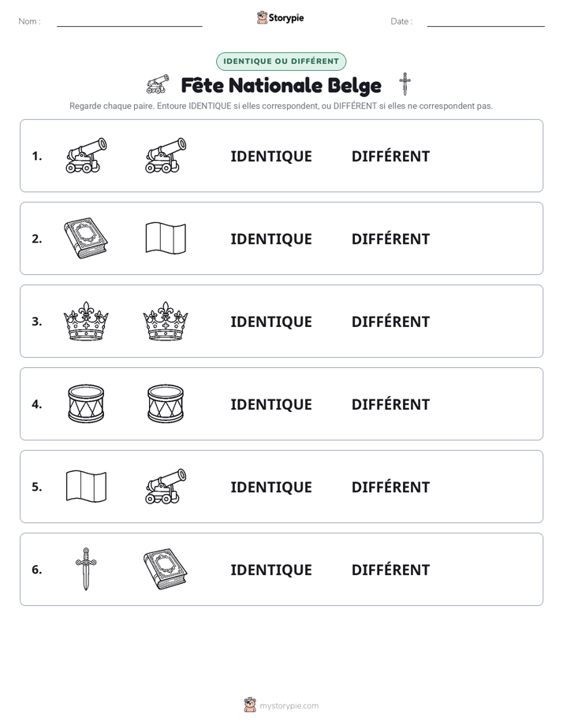563x728 pixels.
Task: Select IDENTIQUE for row 1
Action: [271, 157]
